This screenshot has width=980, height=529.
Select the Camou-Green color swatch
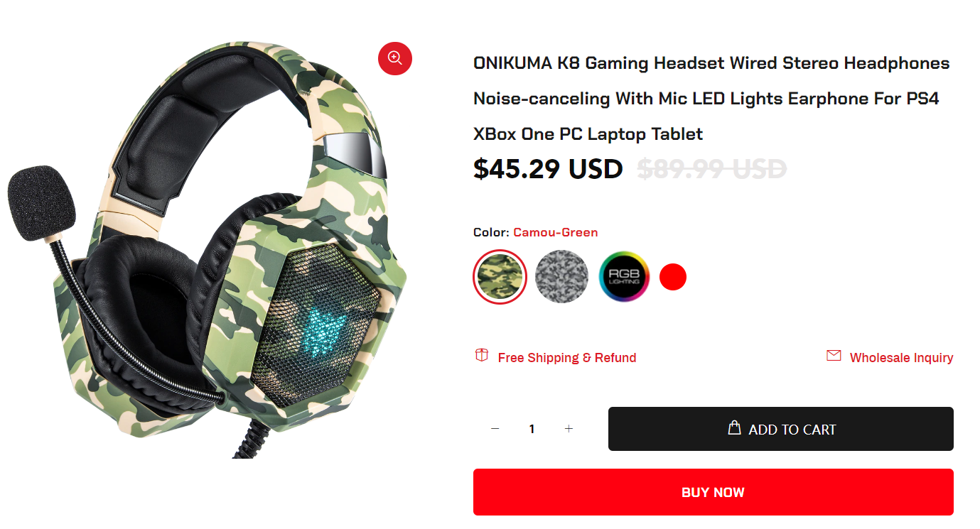click(500, 277)
